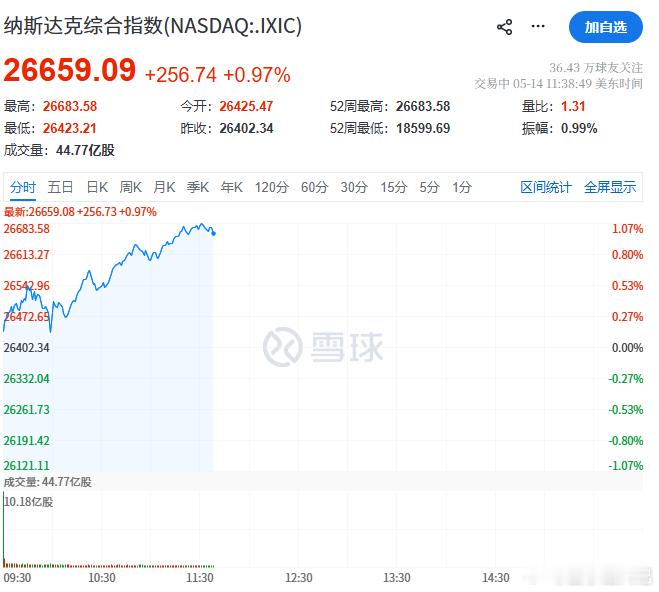The height and width of the screenshot is (592, 659).
Task: Click the 13:30 time axis label
Action: coord(397,578)
